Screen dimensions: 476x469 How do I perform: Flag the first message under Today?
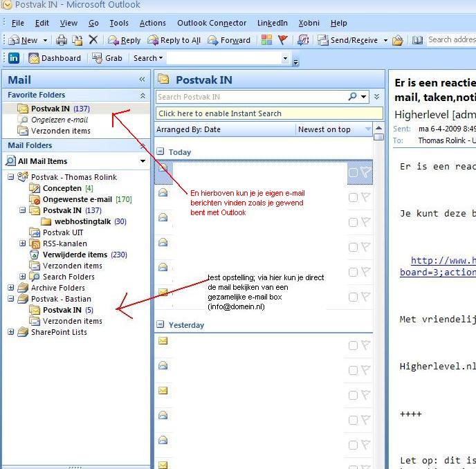point(365,172)
